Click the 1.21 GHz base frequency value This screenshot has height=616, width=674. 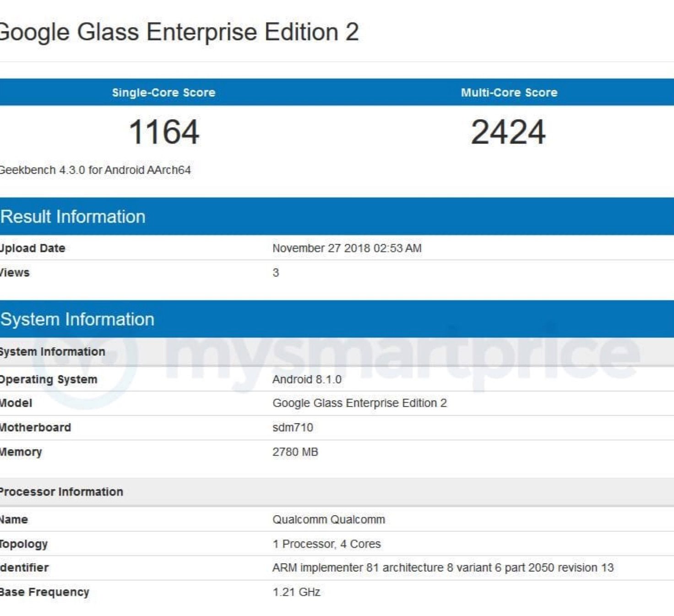296,592
